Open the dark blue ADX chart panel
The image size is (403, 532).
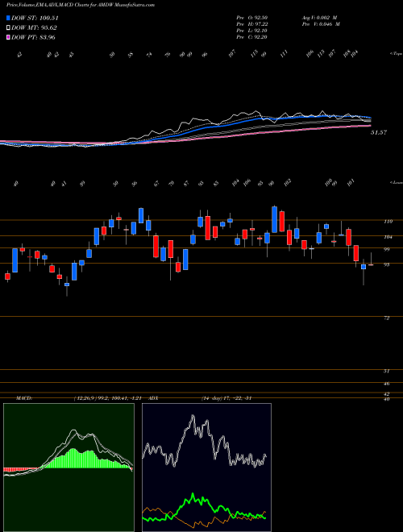206,468
